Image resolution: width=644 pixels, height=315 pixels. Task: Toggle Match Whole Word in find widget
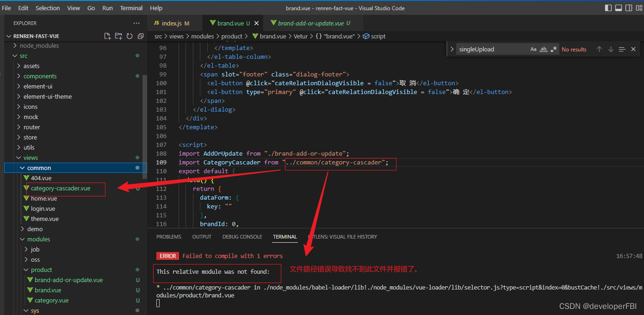544,49
